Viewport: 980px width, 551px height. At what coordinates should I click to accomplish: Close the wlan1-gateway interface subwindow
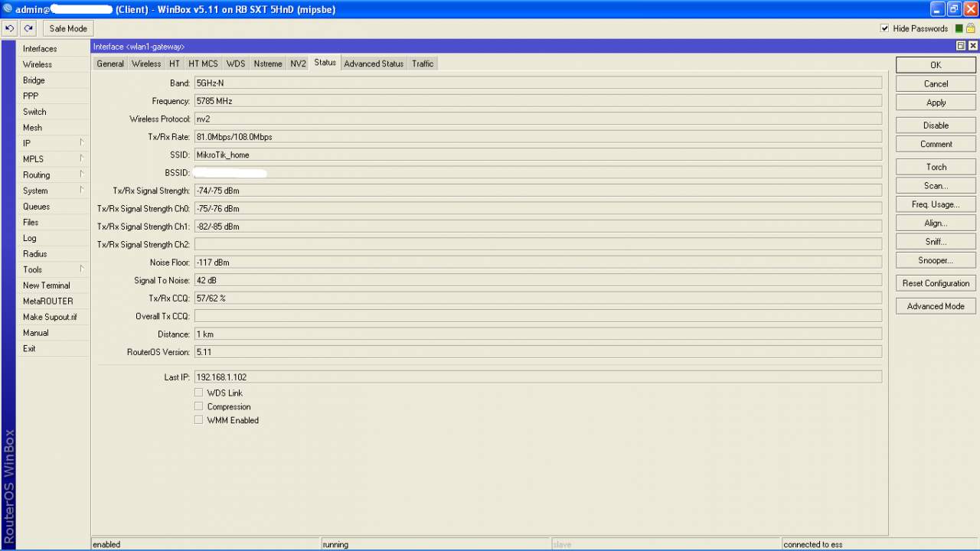[x=973, y=46]
